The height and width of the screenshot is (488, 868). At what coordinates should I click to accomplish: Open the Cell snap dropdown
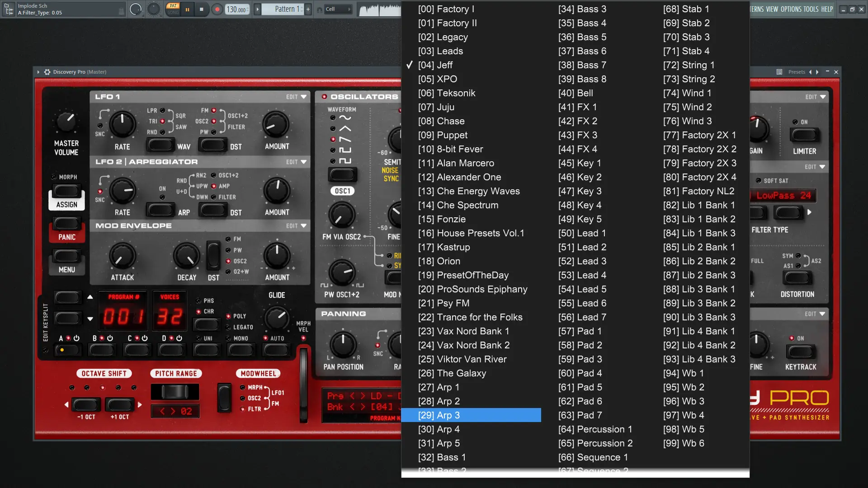point(338,9)
